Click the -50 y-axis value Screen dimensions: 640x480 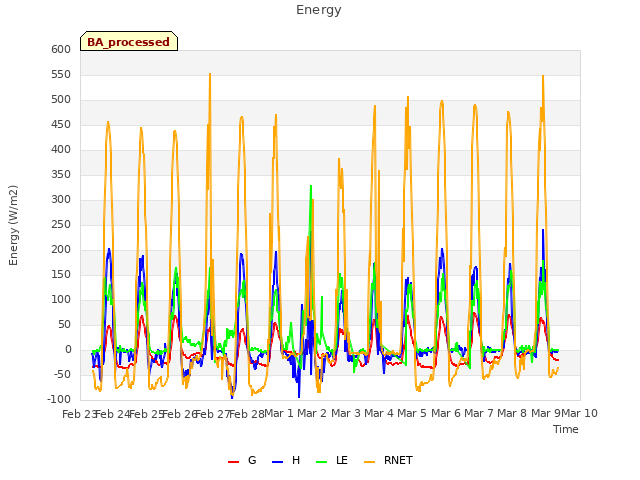click(62, 374)
